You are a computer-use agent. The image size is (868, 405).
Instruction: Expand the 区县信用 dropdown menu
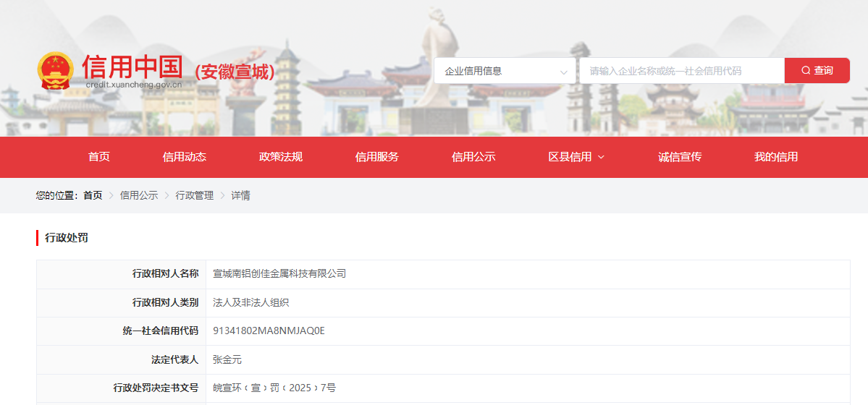576,157
